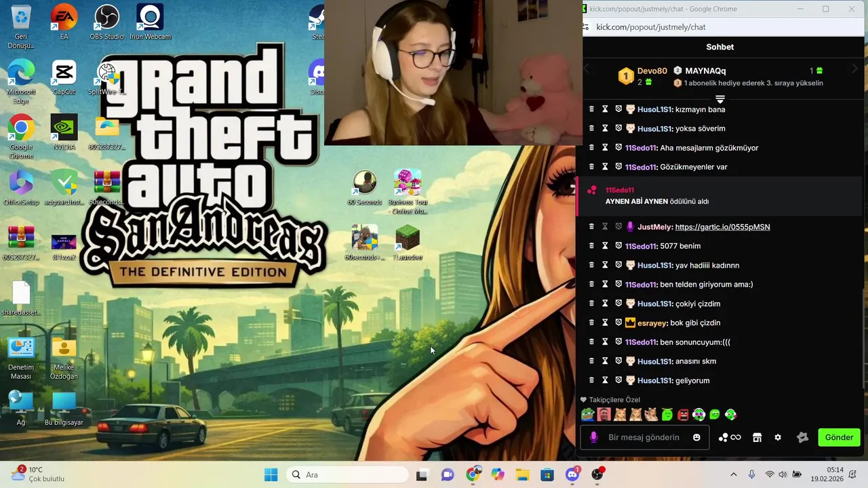Select the Bu bilgisayar desktop icon
Screen dimensions: 868x488
[x=64, y=409]
